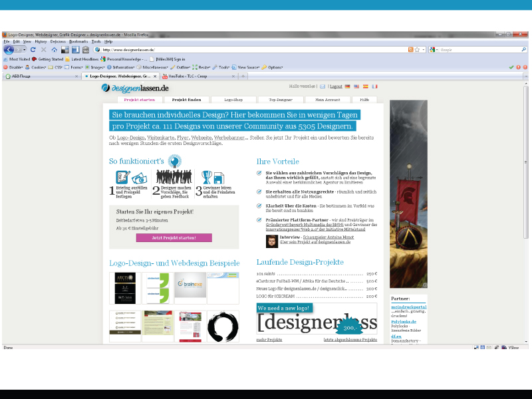Select the Mein Account site tab
The height and width of the screenshot is (399, 532).
(327, 100)
